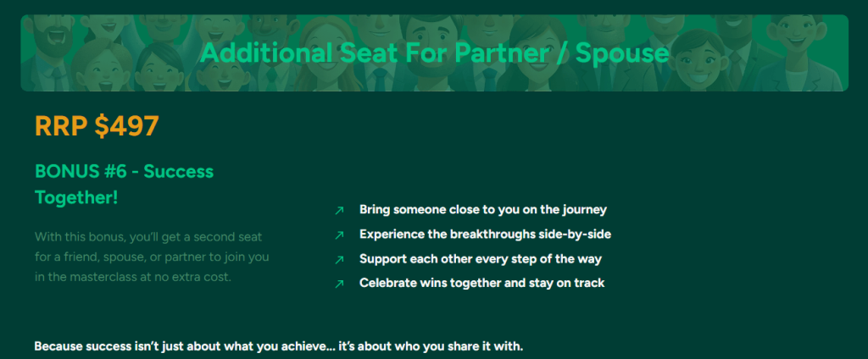Click the arrow icon beside "Bring someone close"
This screenshot has height=359, width=868.
point(339,210)
